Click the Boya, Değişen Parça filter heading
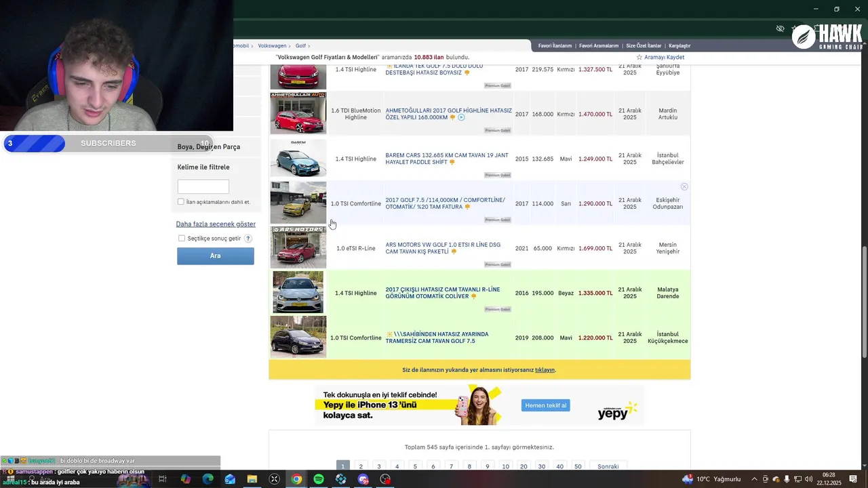Image resolution: width=868 pixels, height=488 pixels. tap(209, 147)
